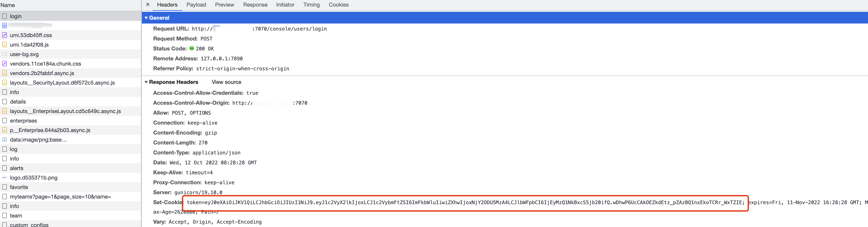
Task: Click the CSS icon beside vendors.11ce184a.chunk.css
Action: coord(5,64)
